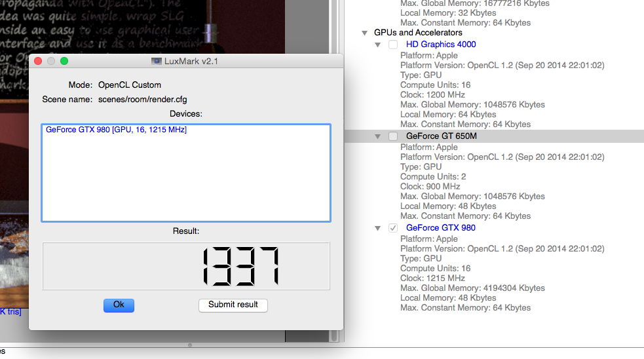644x359 pixels.
Task: Click the Submit result button
Action: 233,305
